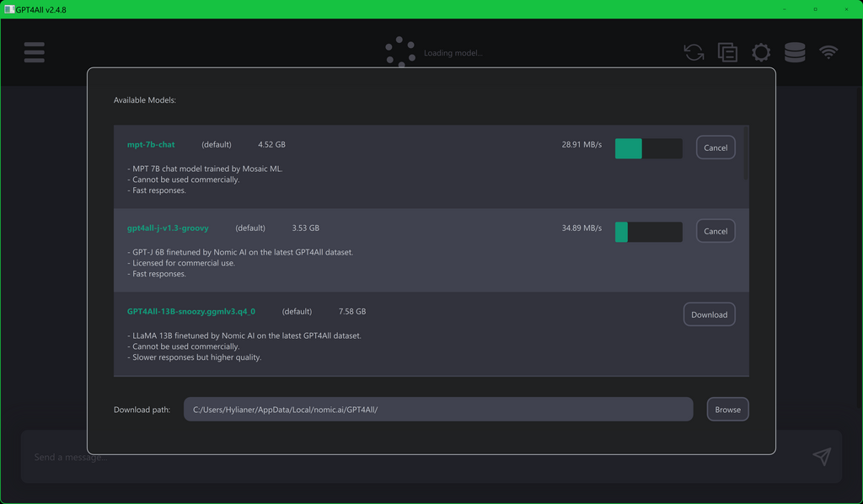Viewport: 863px width, 504px height.
Task: Click the GPT4All-13B-snoozy.ggmlv3.q4_0 model name
Action: 191,312
